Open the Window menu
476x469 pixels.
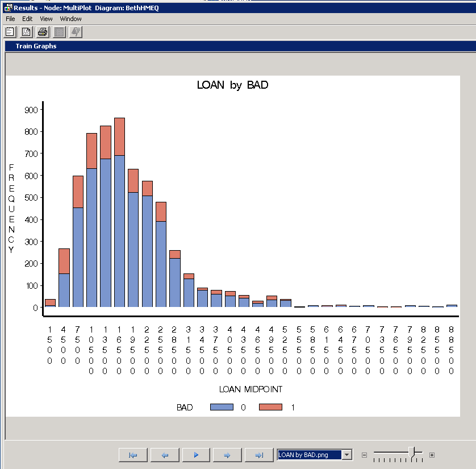tap(70, 18)
